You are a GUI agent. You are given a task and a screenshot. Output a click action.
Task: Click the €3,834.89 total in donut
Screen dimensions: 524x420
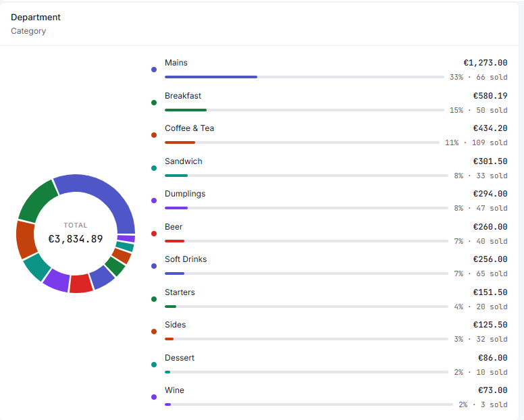[x=76, y=239]
